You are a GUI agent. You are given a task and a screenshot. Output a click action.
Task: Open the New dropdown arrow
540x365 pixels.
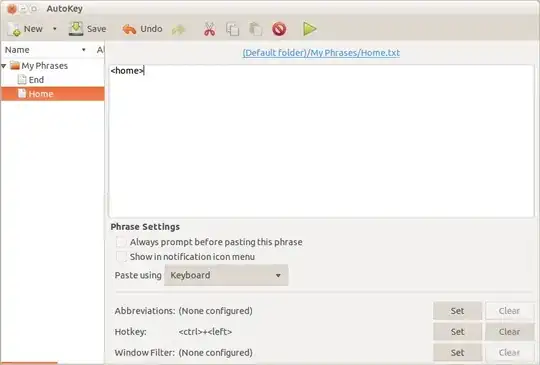coord(54,29)
